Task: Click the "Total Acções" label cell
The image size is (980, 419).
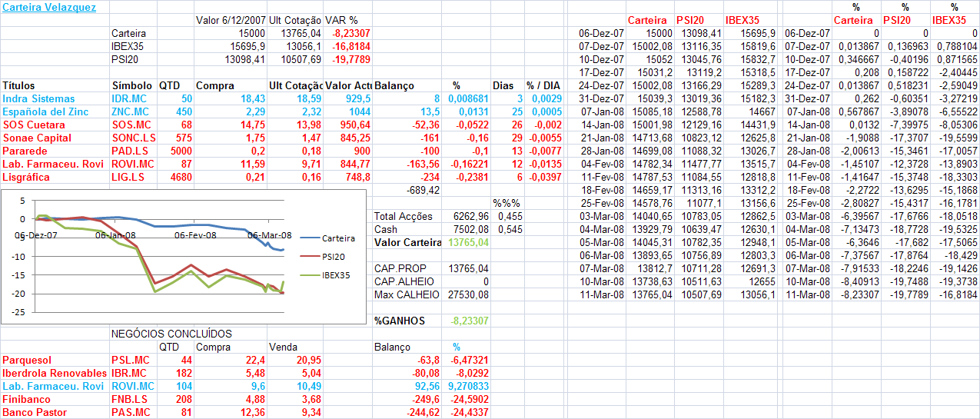Action: point(404,216)
